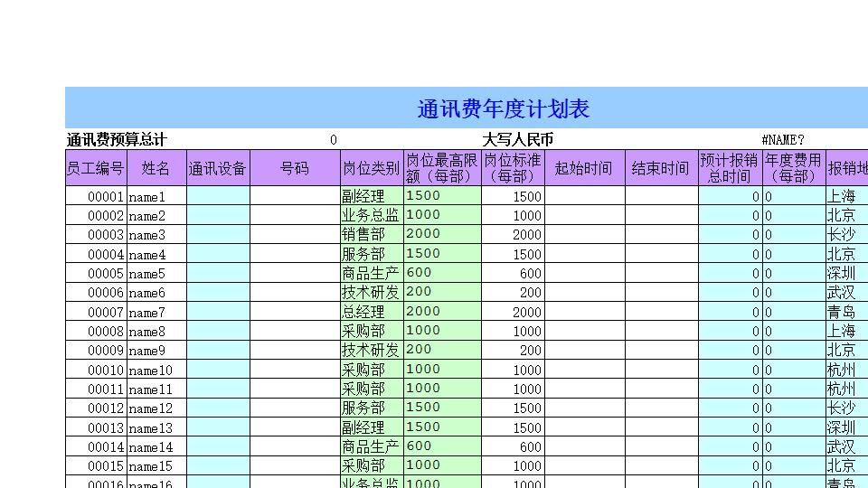Select the 岗位类别 column header
Viewport: 868px width, 488px height.
[x=372, y=168]
